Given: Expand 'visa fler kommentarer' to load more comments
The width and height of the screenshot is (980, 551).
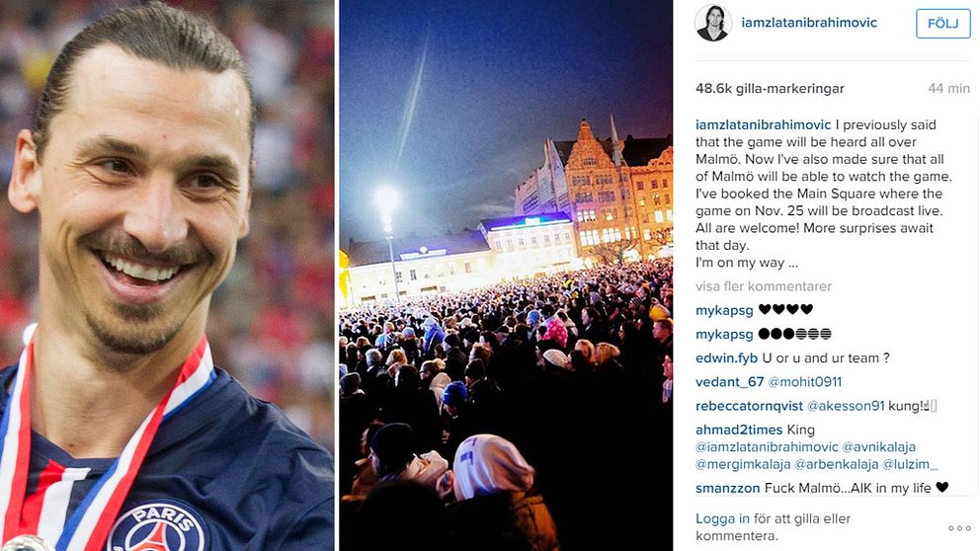Looking at the screenshot, I should click(x=763, y=286).
